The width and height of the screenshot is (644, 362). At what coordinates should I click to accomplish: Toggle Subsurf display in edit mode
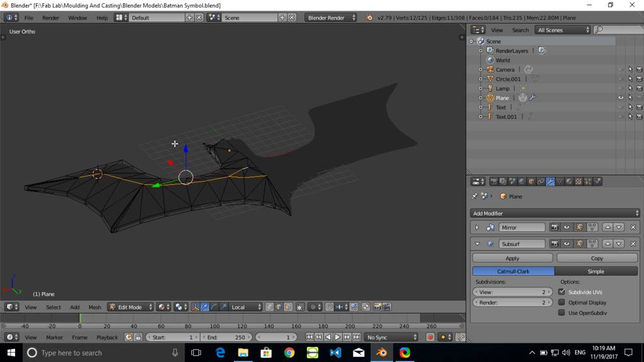(579, 244)
